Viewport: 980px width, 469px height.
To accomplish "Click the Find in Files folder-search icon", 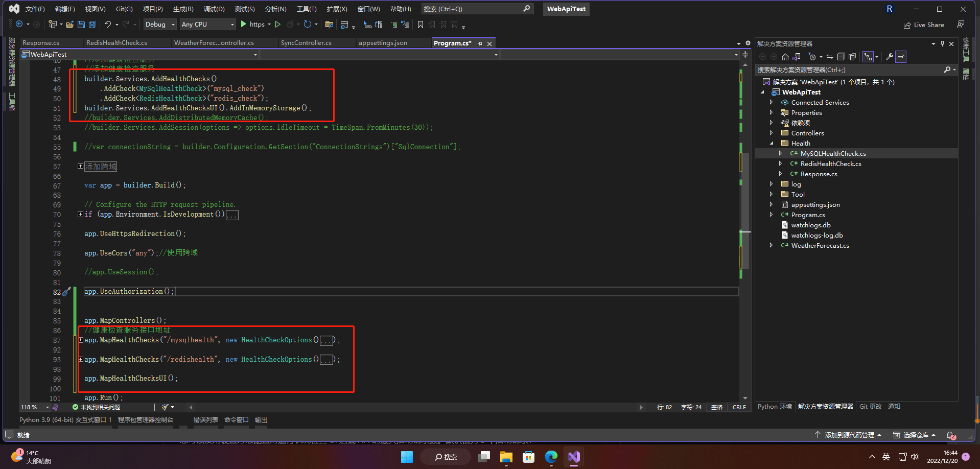I will [x=329, y=25].
